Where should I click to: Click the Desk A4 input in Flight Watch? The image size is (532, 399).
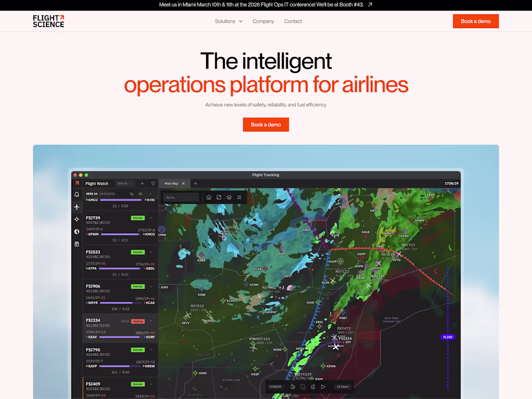pos(125,184)
